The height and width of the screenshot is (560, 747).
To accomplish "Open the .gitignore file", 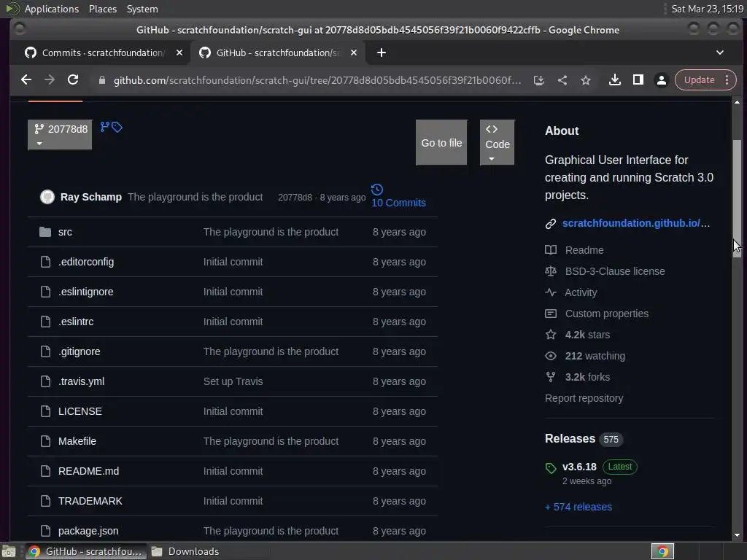I will pos(79,351).
